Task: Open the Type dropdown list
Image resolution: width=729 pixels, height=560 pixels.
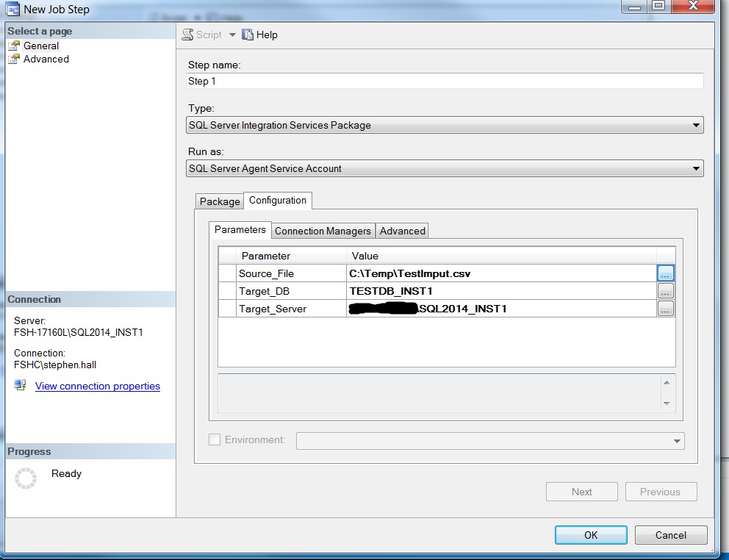Action: tap(695, 126)
